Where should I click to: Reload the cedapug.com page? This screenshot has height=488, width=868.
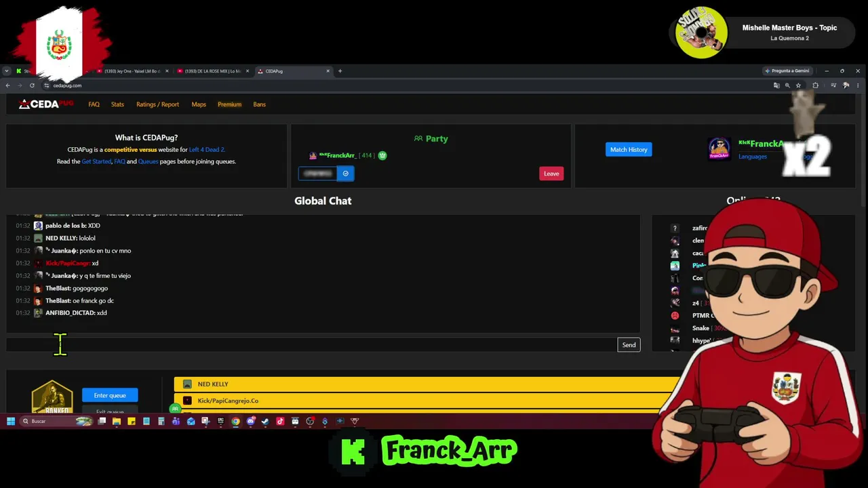click(x=32, y=85)
